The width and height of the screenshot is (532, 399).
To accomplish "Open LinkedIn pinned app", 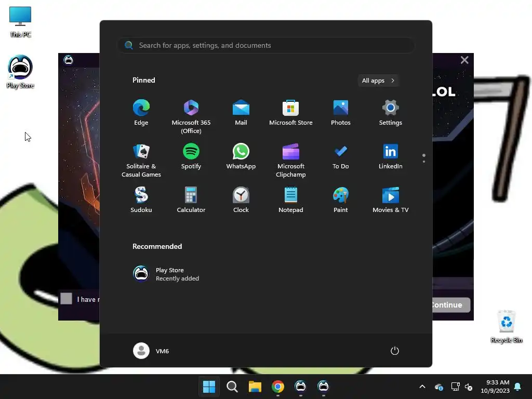I will point(391,156).
